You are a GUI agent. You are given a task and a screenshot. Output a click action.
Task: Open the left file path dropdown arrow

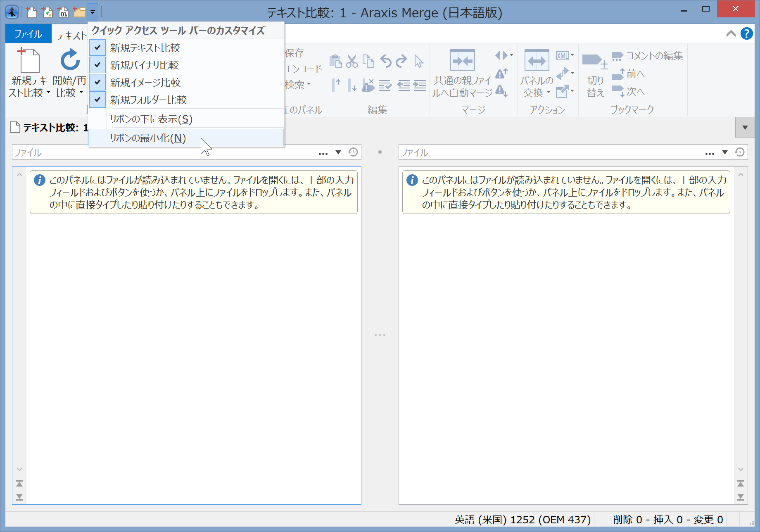pos(338,152)
